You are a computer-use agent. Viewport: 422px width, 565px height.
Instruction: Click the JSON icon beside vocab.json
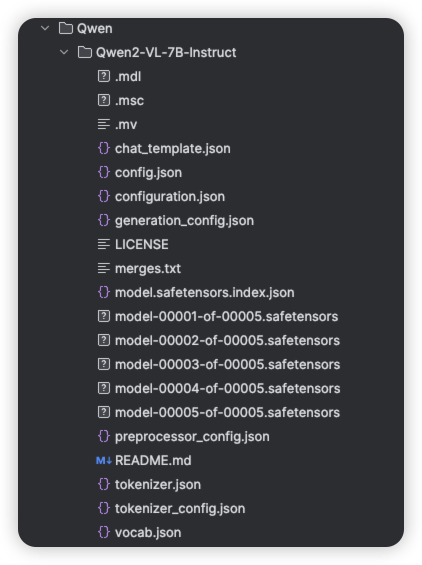point(104,532)
